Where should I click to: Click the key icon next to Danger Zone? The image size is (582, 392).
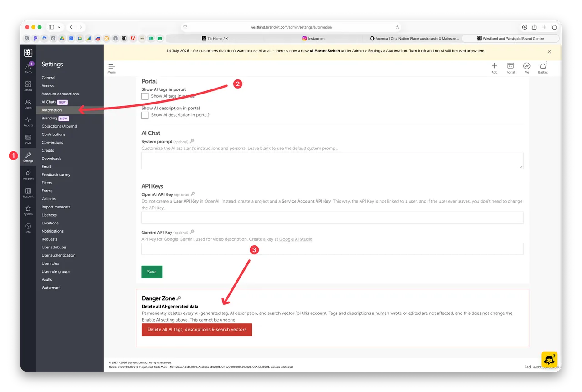point(179,298)
